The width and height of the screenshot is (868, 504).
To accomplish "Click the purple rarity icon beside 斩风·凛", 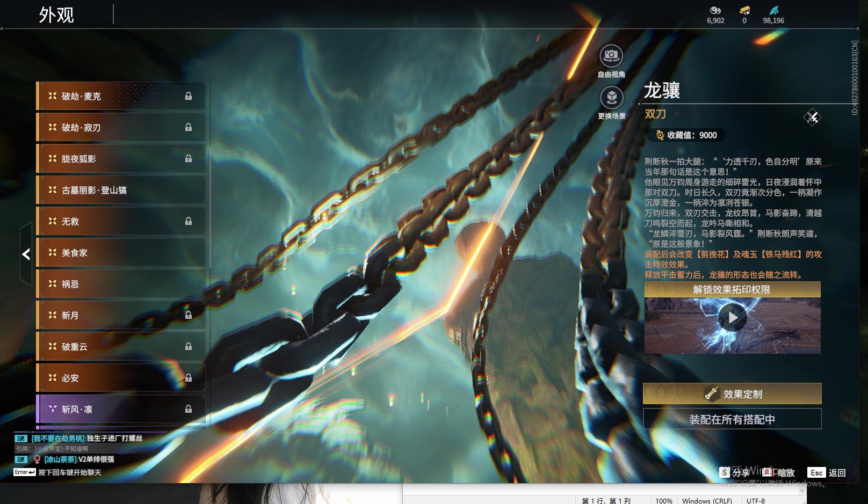I will [x=52, y=409].
